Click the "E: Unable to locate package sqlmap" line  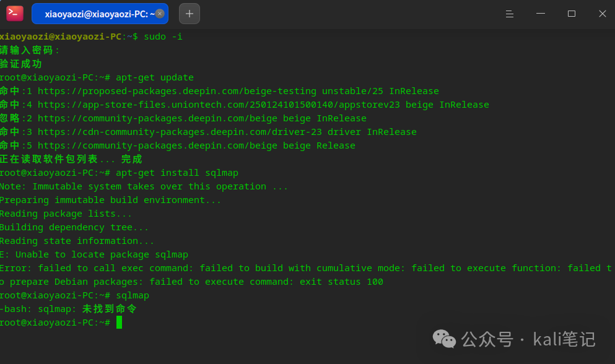pyautogui.click(x=94, y=254)
